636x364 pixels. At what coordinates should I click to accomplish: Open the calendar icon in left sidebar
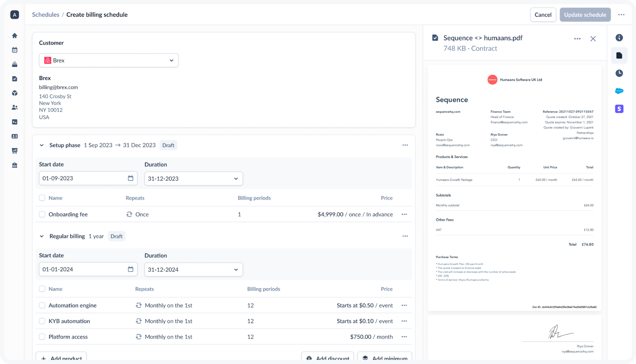(x=15, y=50)
